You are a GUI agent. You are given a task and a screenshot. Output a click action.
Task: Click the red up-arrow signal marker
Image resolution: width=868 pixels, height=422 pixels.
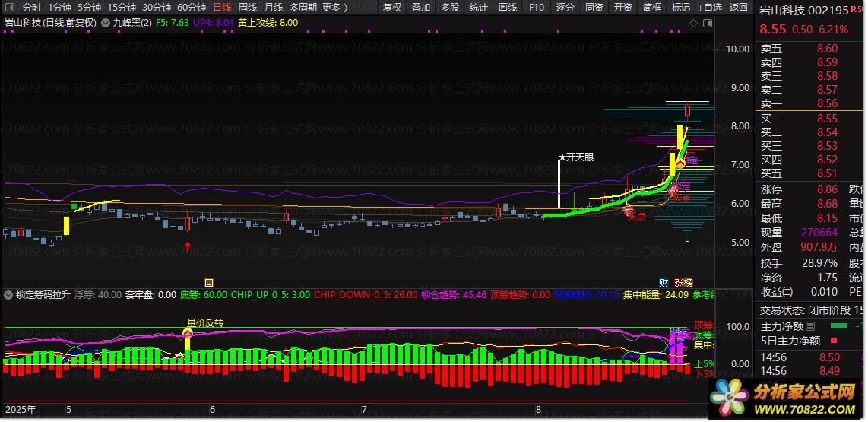[x=188, y=246]
